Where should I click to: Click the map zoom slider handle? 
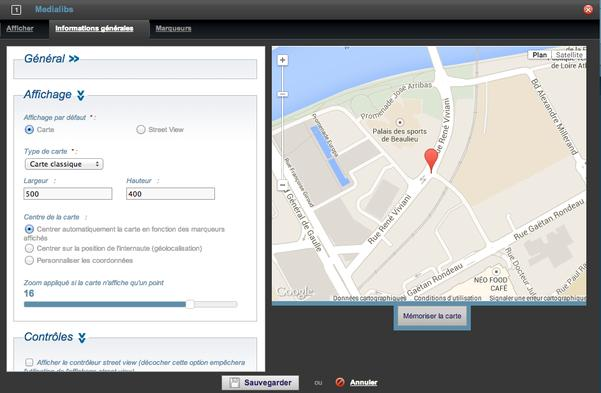282,94
